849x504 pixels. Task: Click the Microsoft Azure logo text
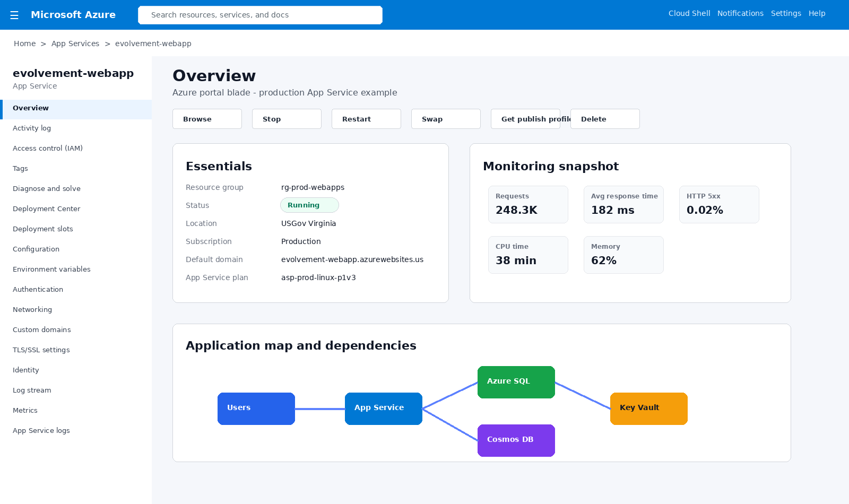point(73,15)
